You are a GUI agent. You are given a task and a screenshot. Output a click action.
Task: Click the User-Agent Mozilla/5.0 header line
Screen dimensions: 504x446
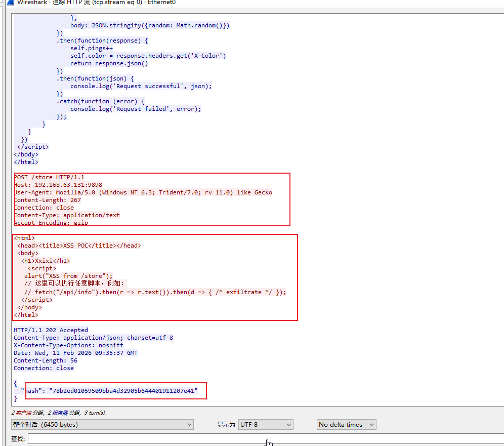pos(143,192)
